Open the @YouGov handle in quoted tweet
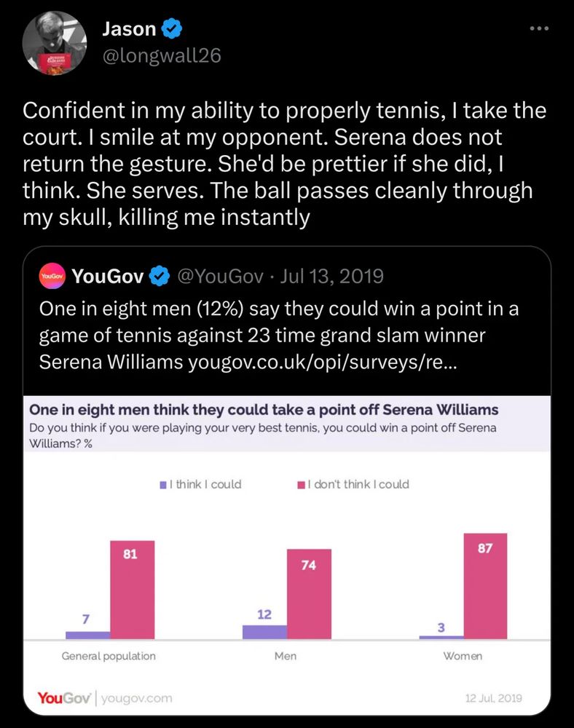The image size is (574, 728). tap(221, 276)
